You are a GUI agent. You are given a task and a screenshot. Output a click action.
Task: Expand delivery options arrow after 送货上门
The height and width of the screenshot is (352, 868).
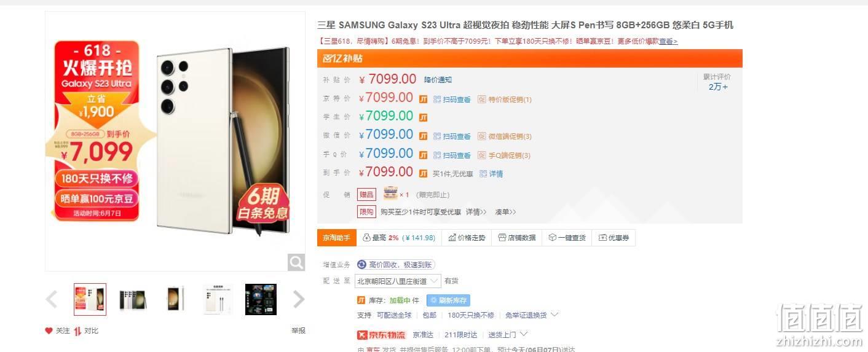click(x=524, y=334)
